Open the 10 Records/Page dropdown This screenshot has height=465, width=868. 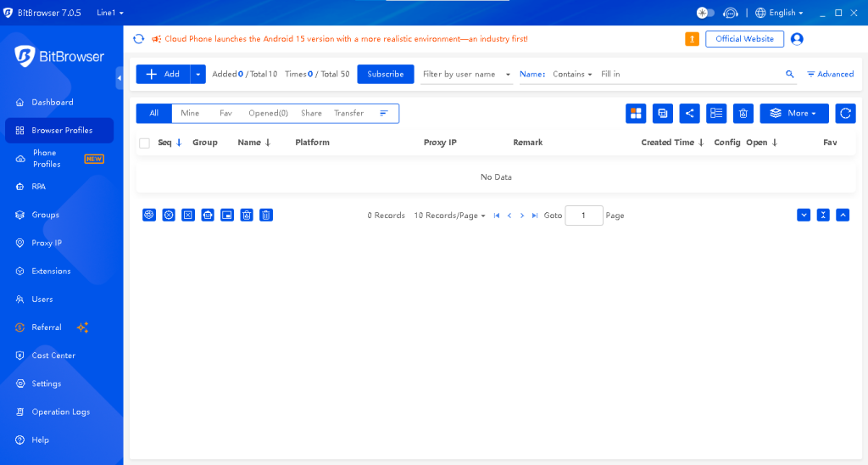point(449,216)
